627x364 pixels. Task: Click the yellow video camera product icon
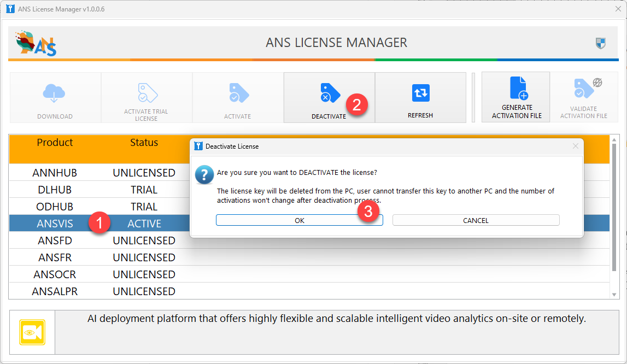point(32,332)
